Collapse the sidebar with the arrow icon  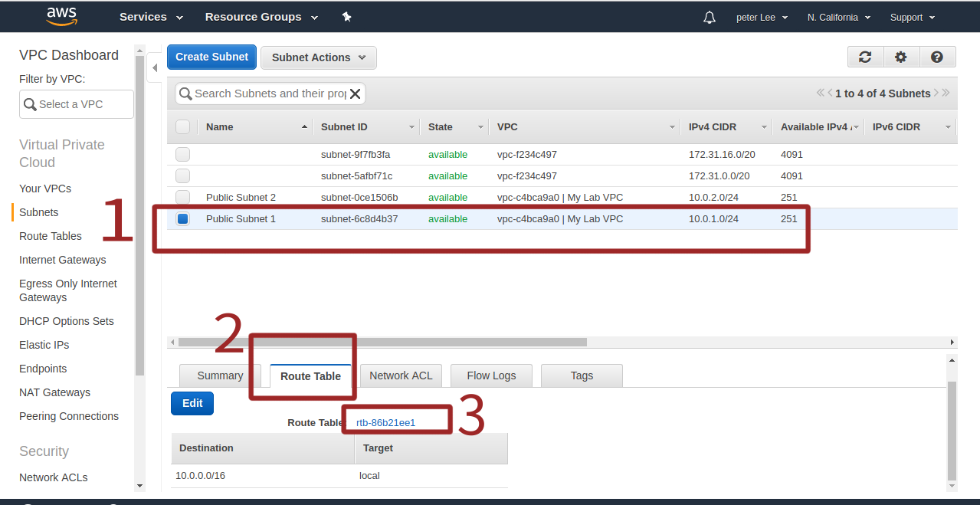point(154,68)
